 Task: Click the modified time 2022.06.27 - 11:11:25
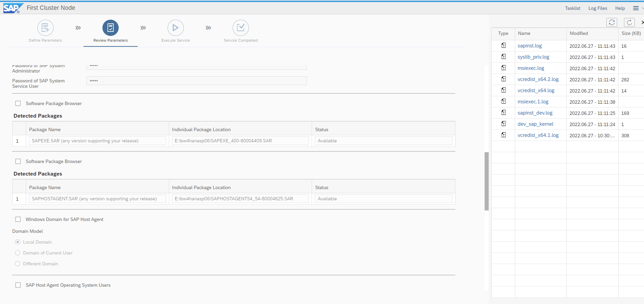point(592,113)
